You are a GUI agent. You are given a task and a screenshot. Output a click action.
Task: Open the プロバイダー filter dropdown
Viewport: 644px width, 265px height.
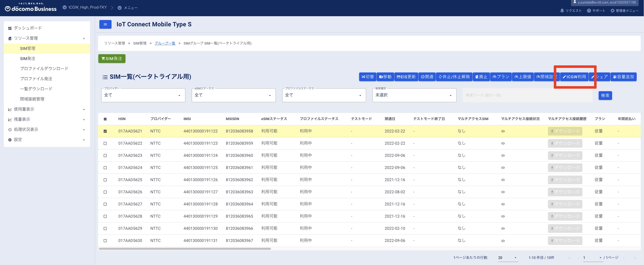pyautogui.click(x=143, y=95)
